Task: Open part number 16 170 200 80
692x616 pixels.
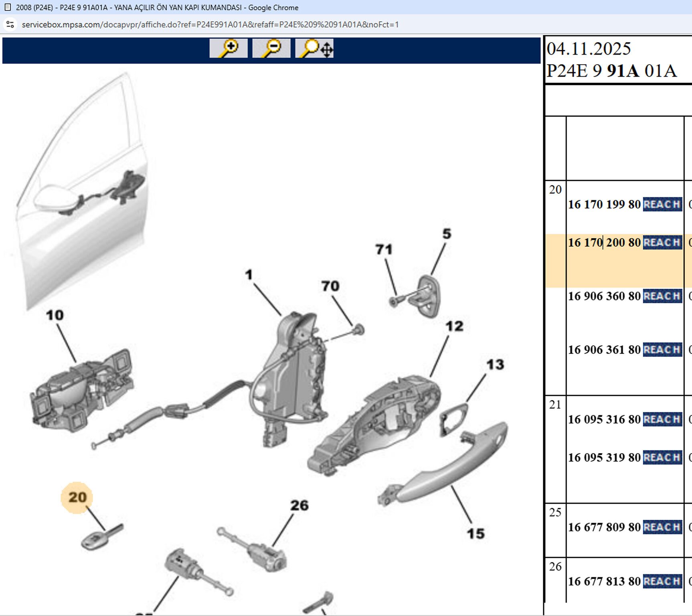Action: (x=604, y=243)
